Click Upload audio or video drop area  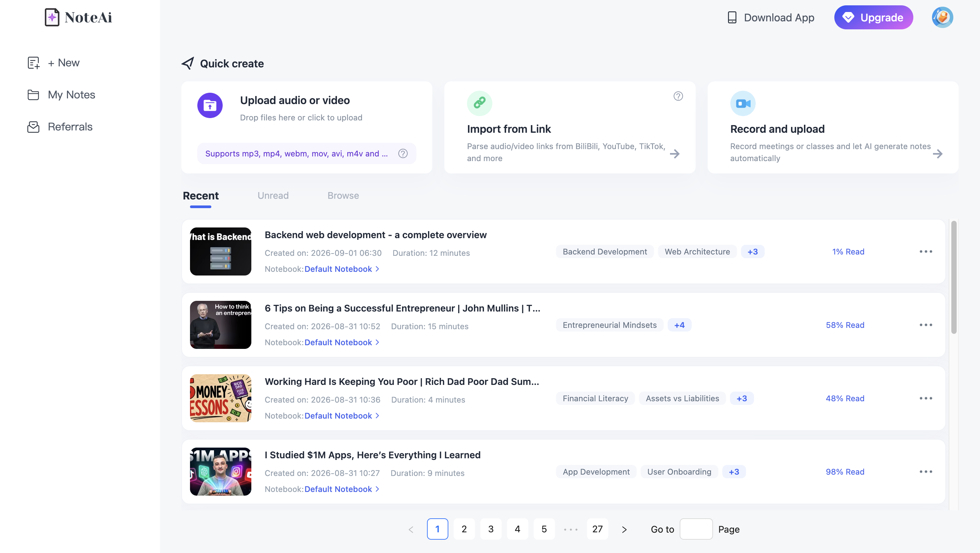tap(307, 127)
